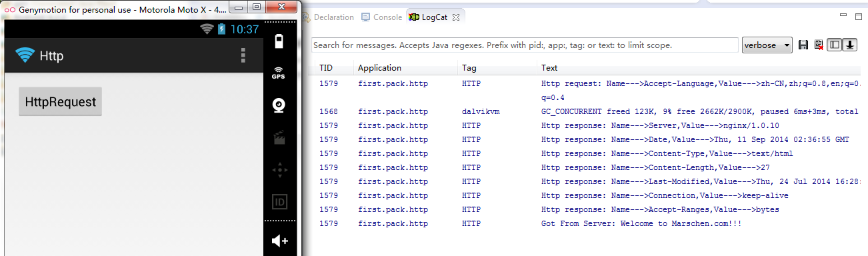
Task: Maximize the Genymotion window
Action: [257, 7]
